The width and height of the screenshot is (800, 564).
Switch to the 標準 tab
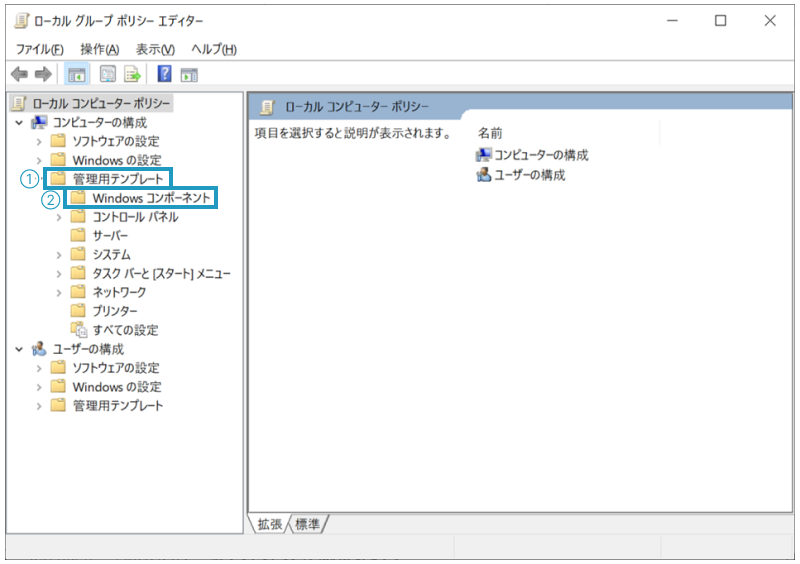308,524
